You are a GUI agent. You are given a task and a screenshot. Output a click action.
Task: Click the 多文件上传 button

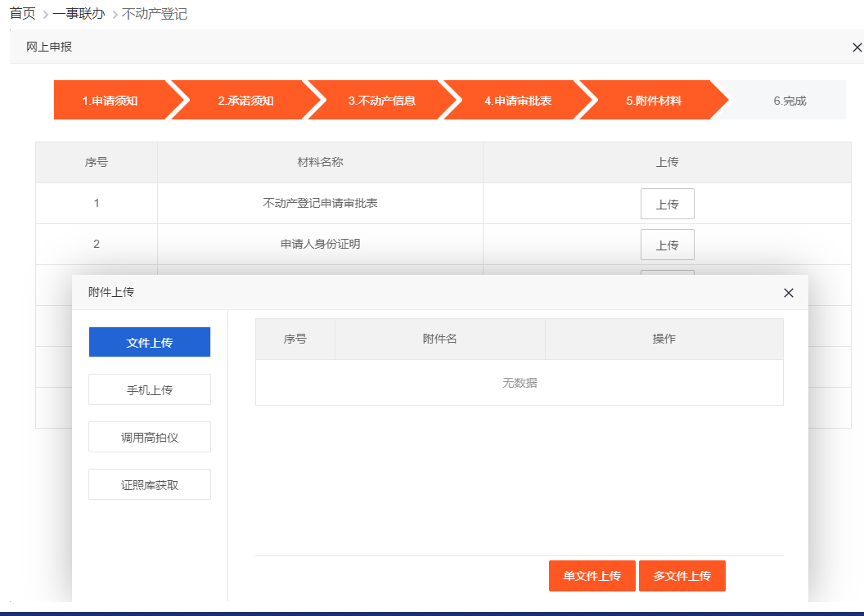click(682, 576)
